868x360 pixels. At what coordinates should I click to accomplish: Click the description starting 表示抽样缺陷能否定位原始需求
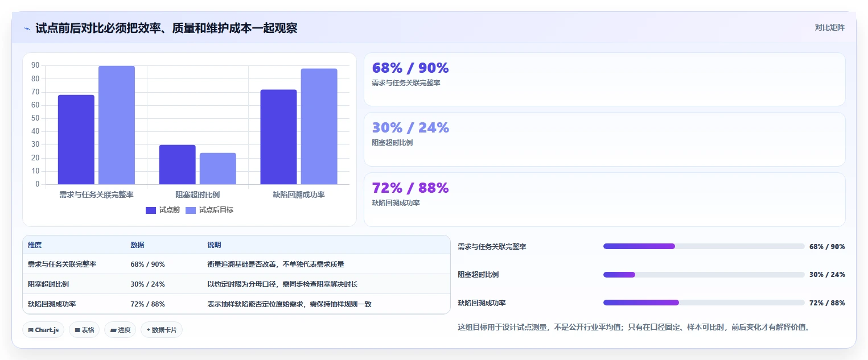(x=289, y=304)
